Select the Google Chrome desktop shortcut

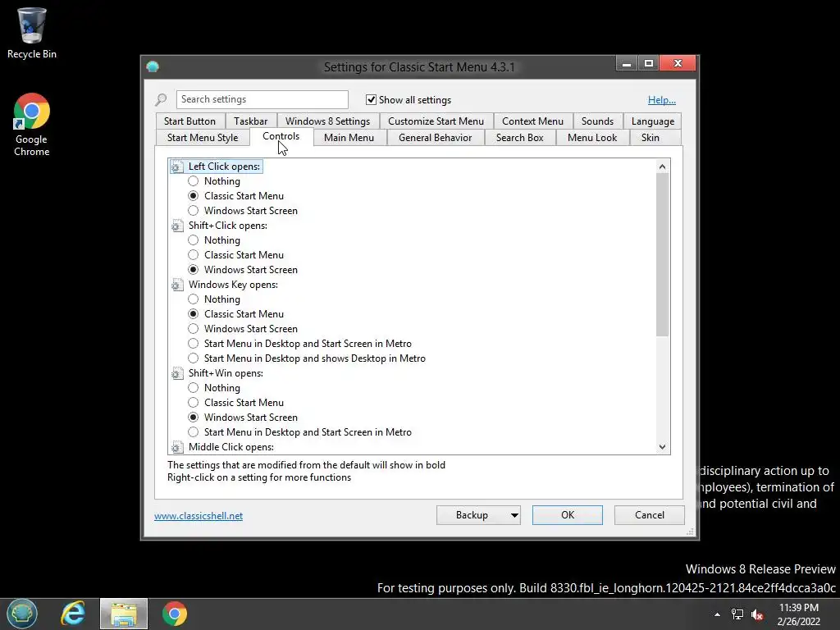point(32,125)
